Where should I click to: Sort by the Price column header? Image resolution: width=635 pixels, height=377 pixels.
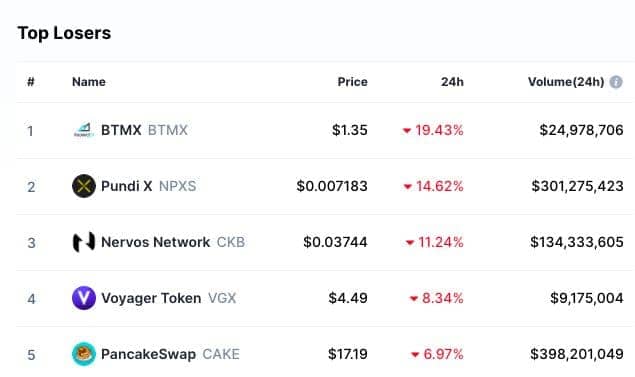pos(352,82)
